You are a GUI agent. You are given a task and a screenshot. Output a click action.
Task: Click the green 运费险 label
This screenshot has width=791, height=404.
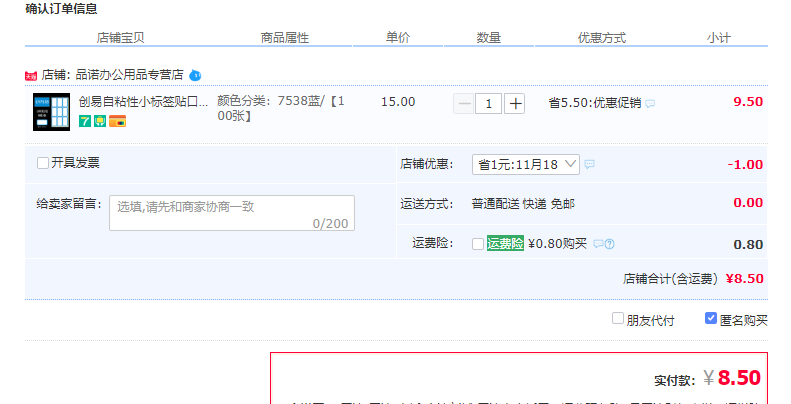(x=505, y=244)
